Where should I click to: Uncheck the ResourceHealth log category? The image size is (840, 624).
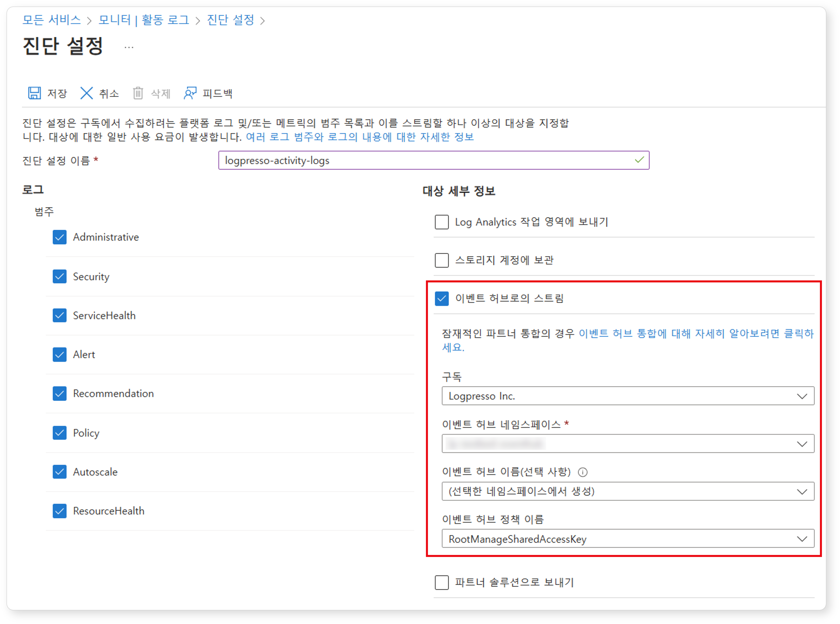point(60,511)
